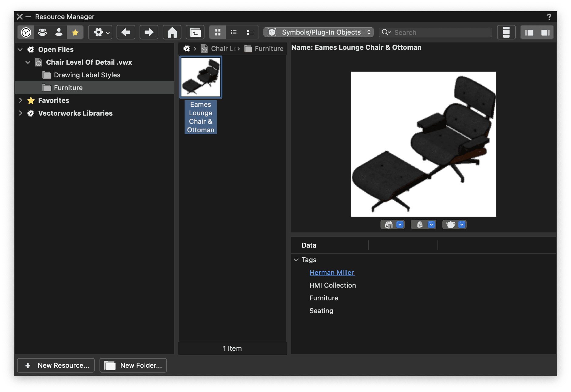The height and width of the screenshot is (392, 571).
Task: Select the house preview style icon
Action: (x=389, y=225)
